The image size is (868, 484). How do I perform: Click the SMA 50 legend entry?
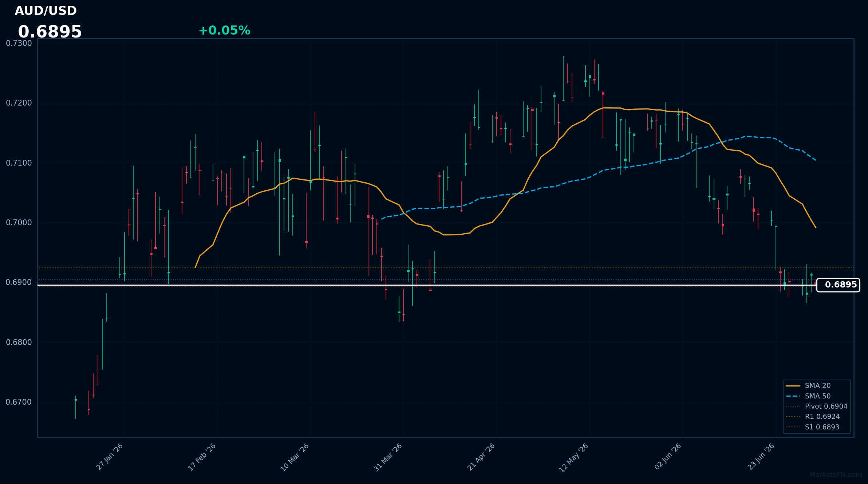(808, 396)
